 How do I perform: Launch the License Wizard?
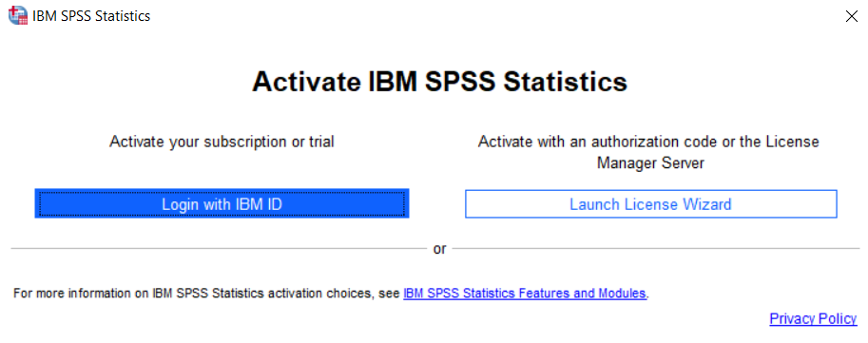(x=650, y=204)
